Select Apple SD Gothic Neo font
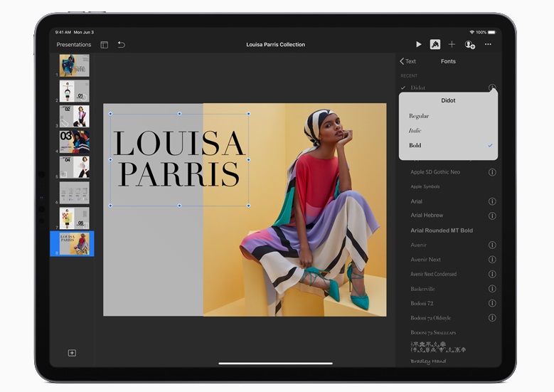This screenshot has width=554, height=392. coord(435,172)
